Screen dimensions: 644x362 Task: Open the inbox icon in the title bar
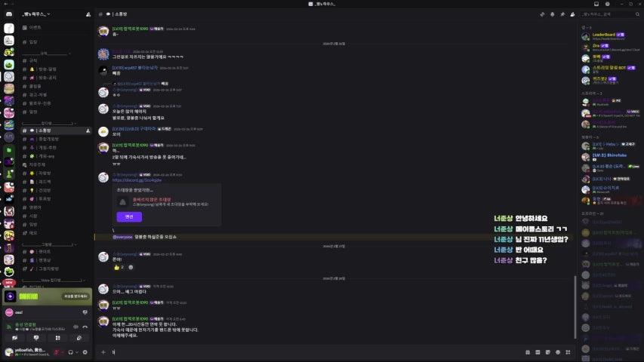click(596, 4)
